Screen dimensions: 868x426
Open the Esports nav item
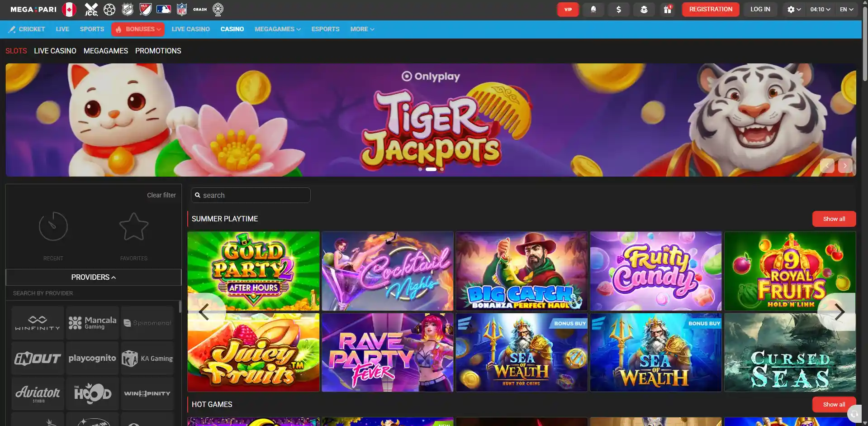pos(325,29)
